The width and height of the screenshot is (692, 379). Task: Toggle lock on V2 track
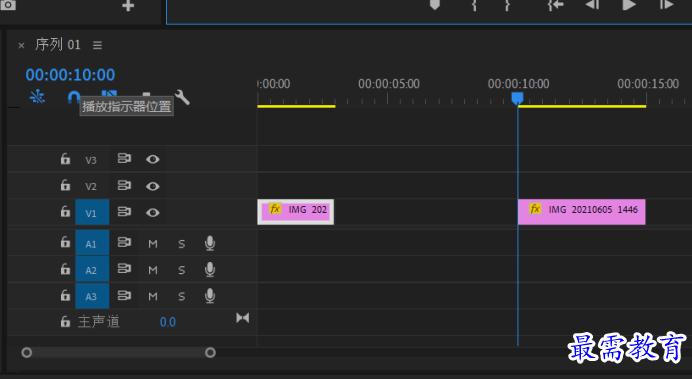point(65,185)
